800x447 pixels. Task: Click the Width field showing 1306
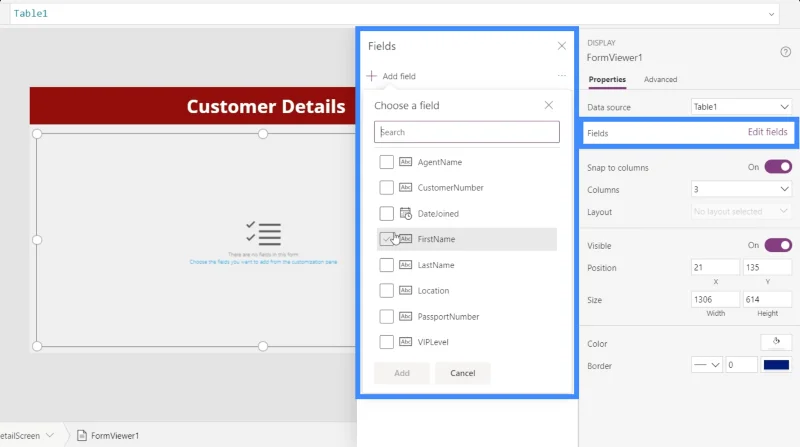click(715, 300)
